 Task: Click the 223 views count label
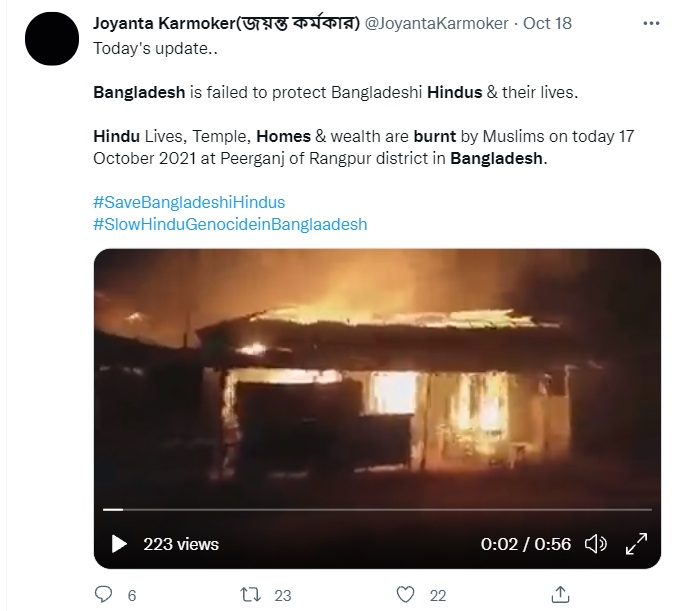point(181,544)
